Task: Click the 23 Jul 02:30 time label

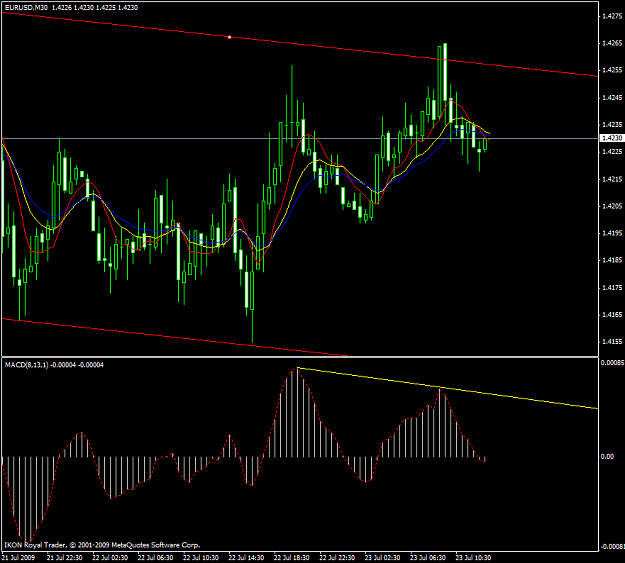Action: click(x=383, y=557)
